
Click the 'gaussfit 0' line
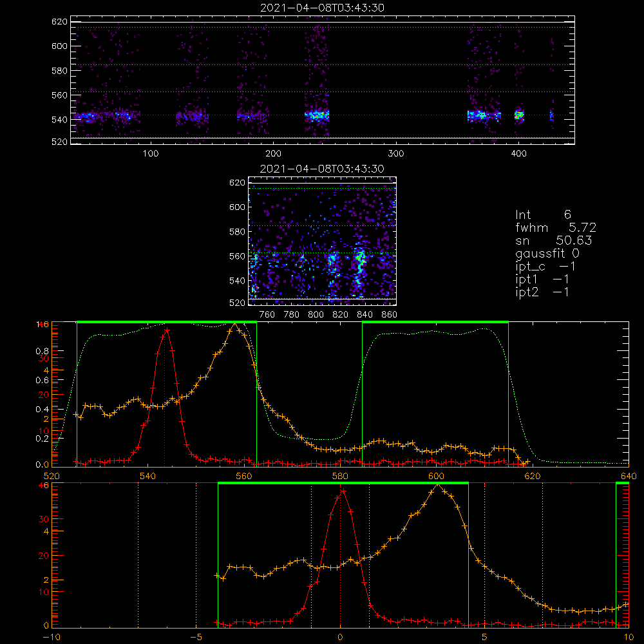click(x=547, y=254)
